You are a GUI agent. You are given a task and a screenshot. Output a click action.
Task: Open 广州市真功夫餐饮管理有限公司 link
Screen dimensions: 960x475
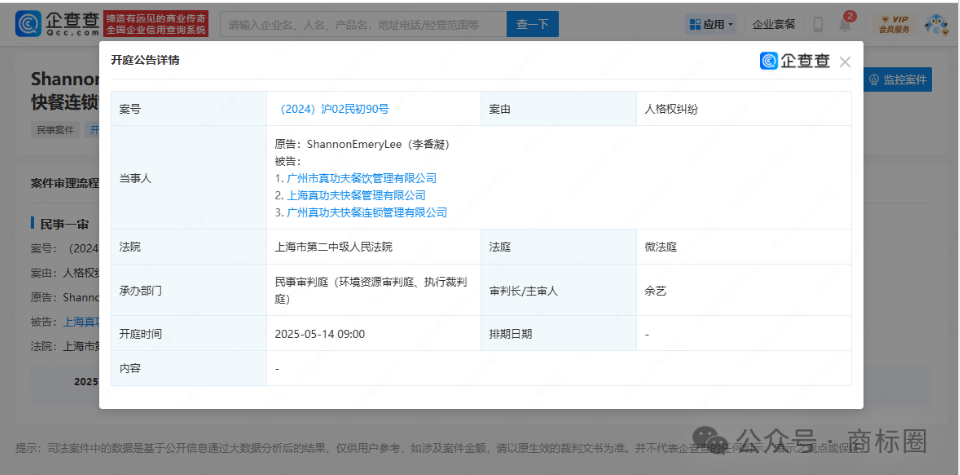click(361, 178)
